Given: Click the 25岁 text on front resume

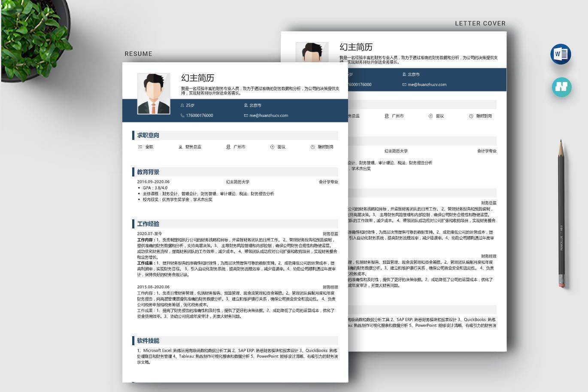Looking at the screenshot, I should tap(190, 105).
